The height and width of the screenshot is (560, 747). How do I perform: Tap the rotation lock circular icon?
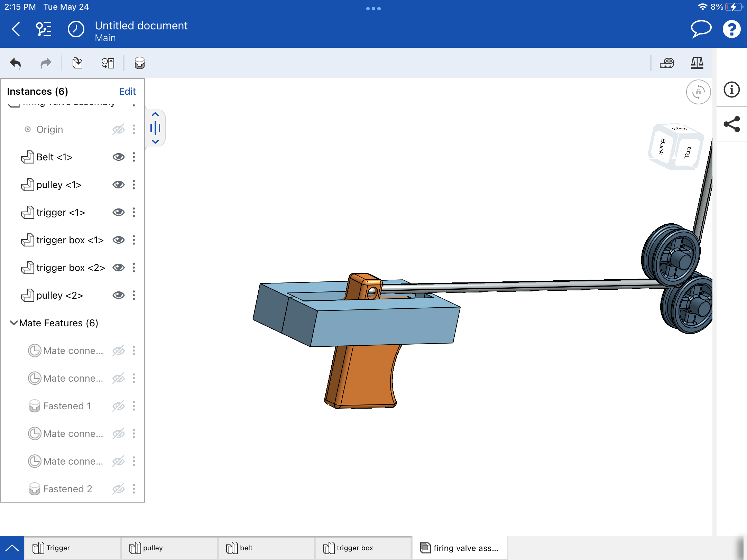coord(698,92)
